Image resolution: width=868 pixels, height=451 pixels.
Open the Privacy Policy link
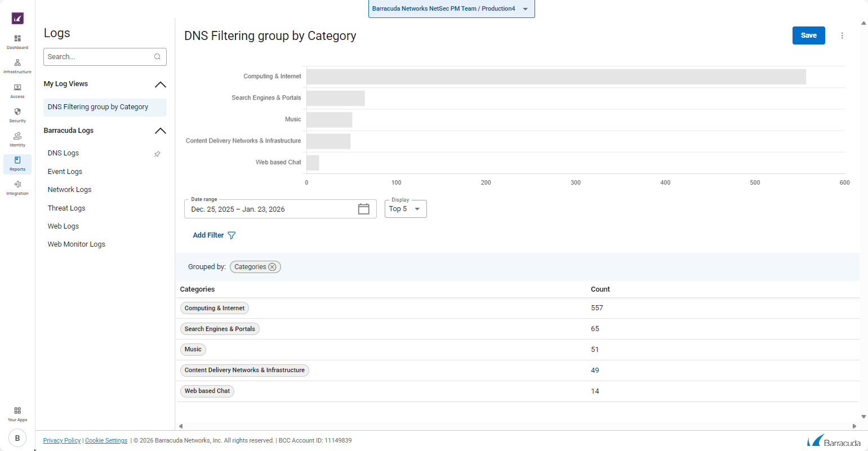(62, 441)
